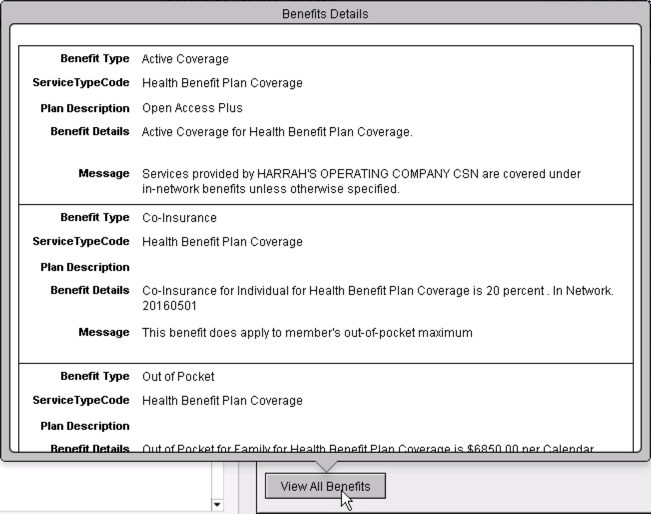
Task: Click Plan Description label in Out of Pocket section
Action: [x=85, y=426]
